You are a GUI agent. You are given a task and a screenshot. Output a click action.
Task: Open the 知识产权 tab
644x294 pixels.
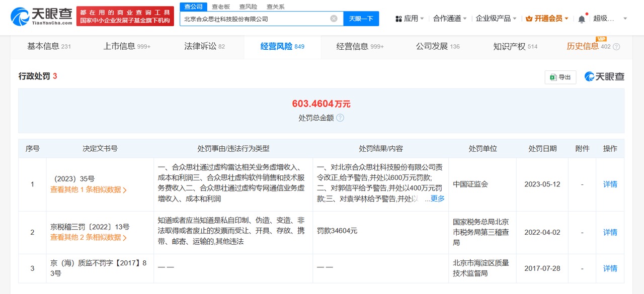(x=515, y=46)
